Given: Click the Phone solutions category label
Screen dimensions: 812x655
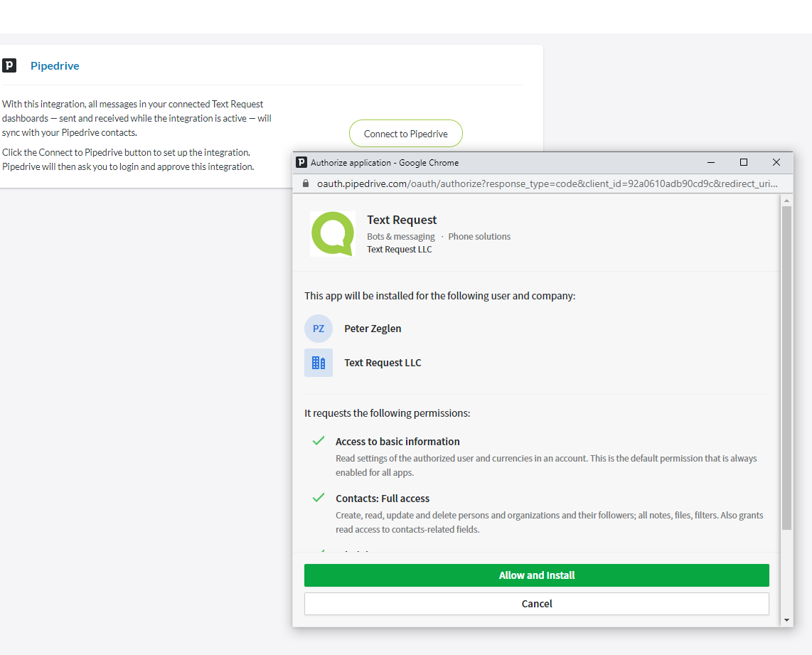Looking at the screenshot, I should point(479,236).
